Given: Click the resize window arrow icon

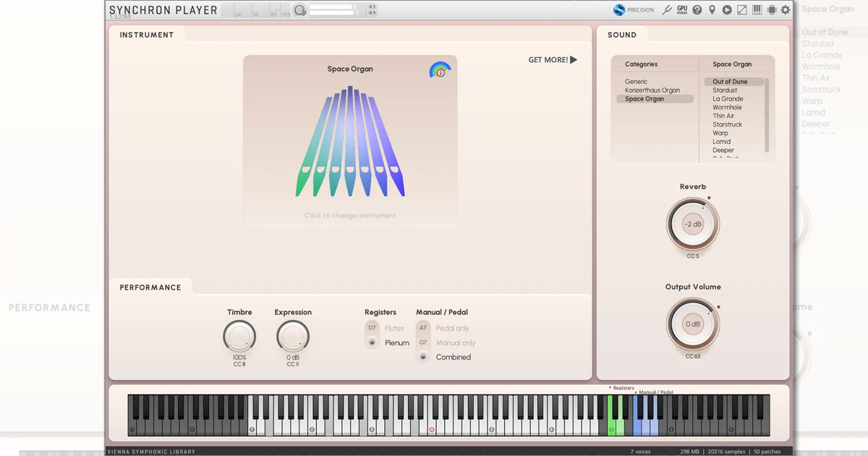Looking at the screenshot, I should click(x=741, y=10).
